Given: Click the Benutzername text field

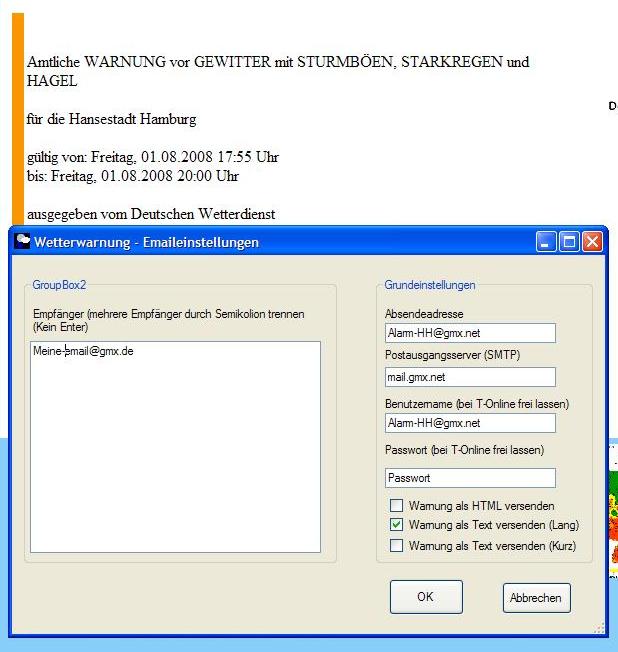Looking at the screenshot, I should coord(469,423).
